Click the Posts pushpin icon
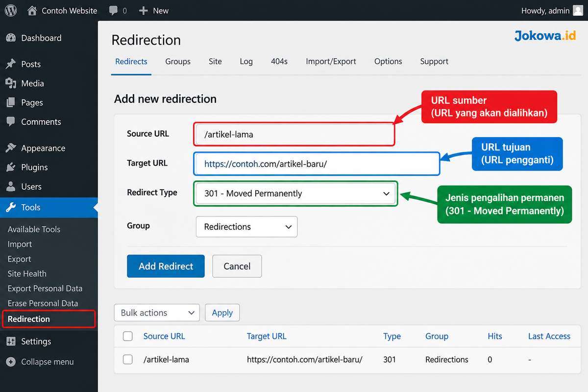The height and width of the screenshot is (392, 588). [11, 64]
